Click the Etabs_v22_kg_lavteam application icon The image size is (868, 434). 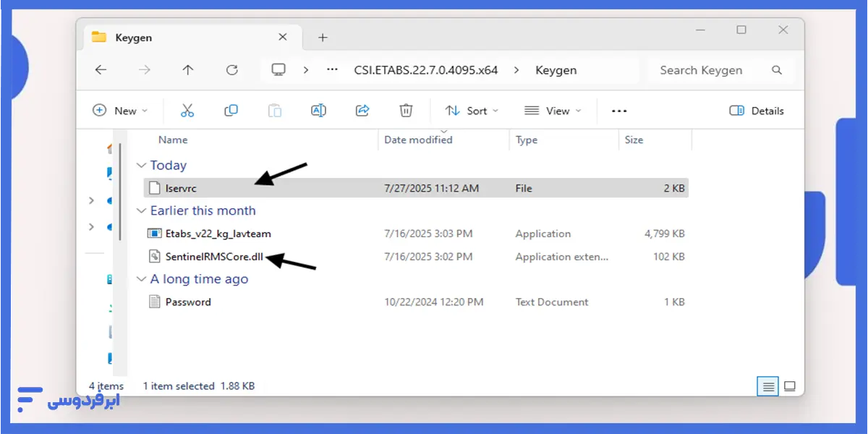click(x=154, y=234)
